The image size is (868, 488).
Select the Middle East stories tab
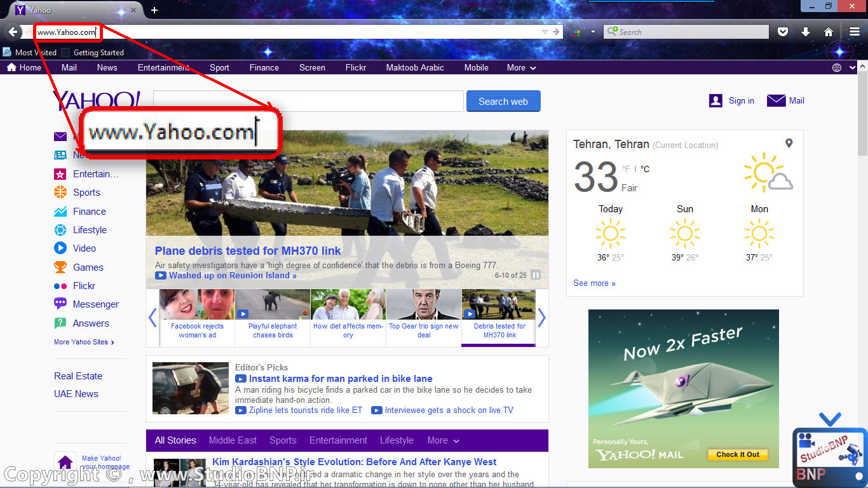coord(233,440)
